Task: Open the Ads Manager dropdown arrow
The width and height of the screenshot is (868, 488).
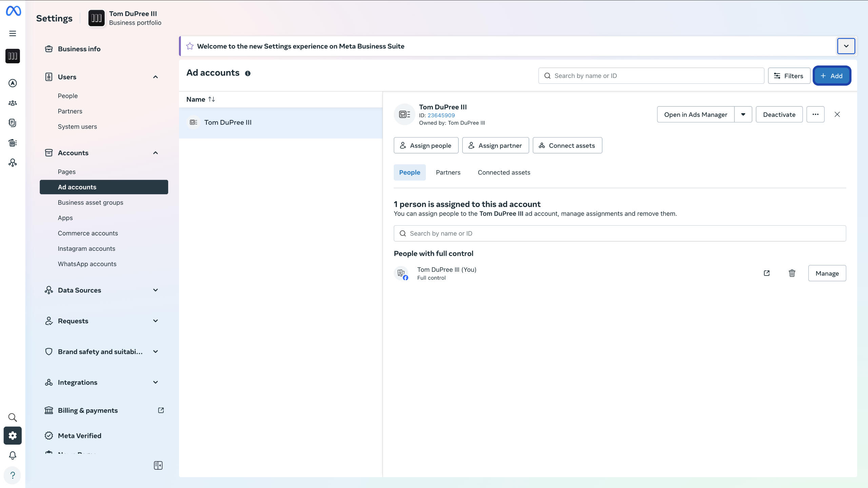Action: (743, 115)
